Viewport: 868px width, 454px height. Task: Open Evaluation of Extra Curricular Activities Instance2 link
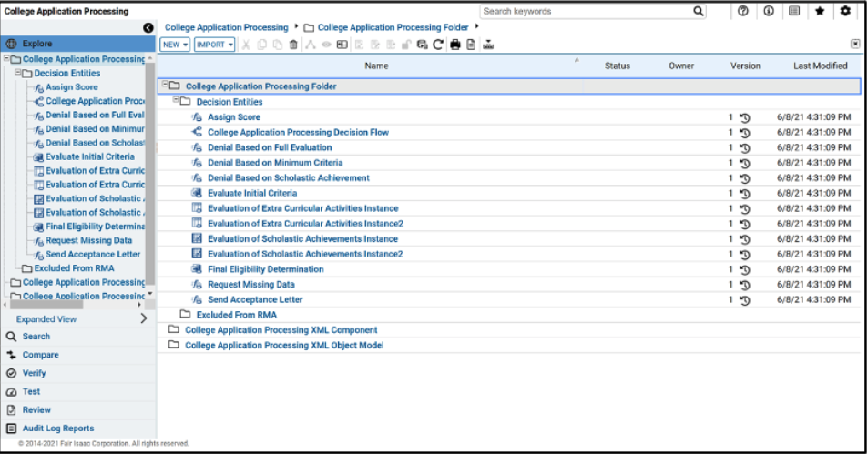pos(305,224)
